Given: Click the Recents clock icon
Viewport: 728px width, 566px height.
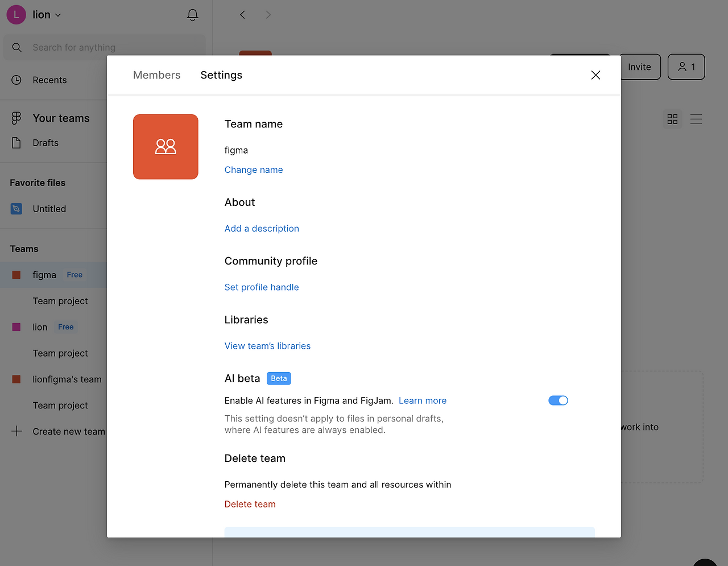Looking at the screenshot, I should tap(16, 80).
